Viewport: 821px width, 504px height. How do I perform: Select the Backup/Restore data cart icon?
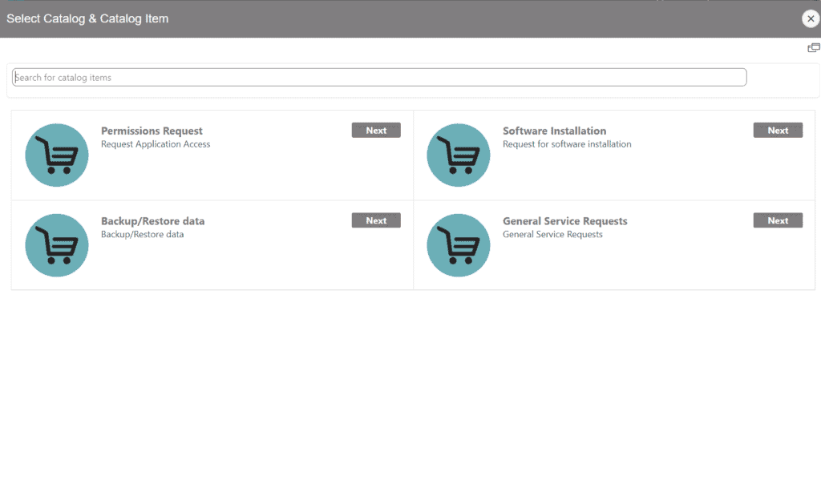pyautogui.click(x=56, y=245)
